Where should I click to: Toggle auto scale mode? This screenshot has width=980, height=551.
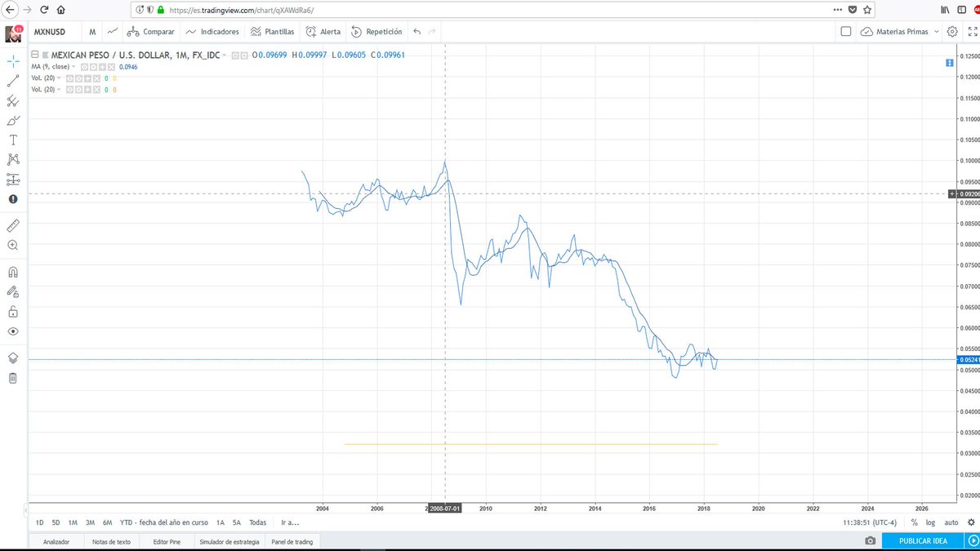(x=951, y=522)
